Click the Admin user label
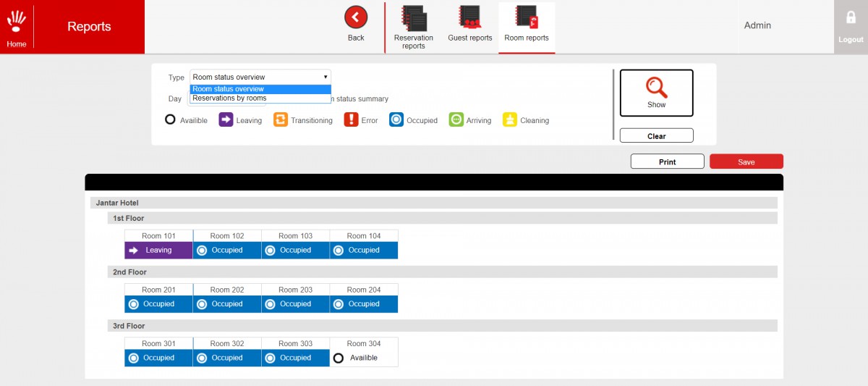 click(757, 25)
